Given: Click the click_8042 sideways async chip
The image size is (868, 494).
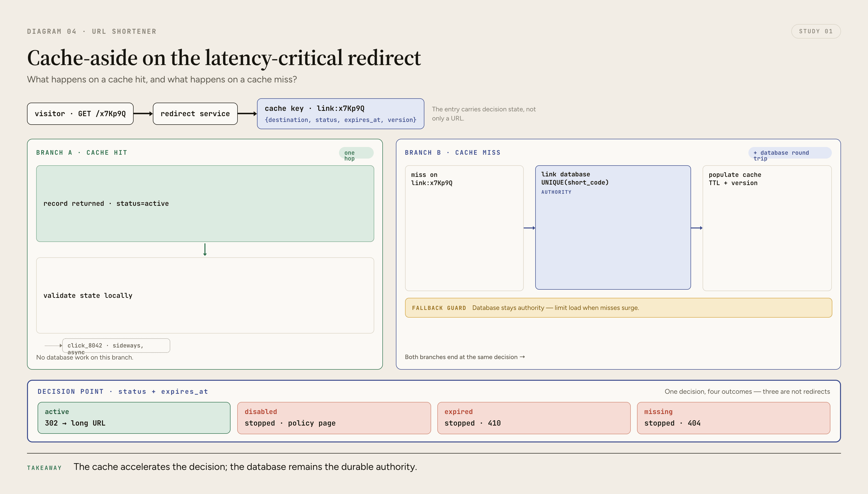Looking at the screenshot, I should point(116,345).
